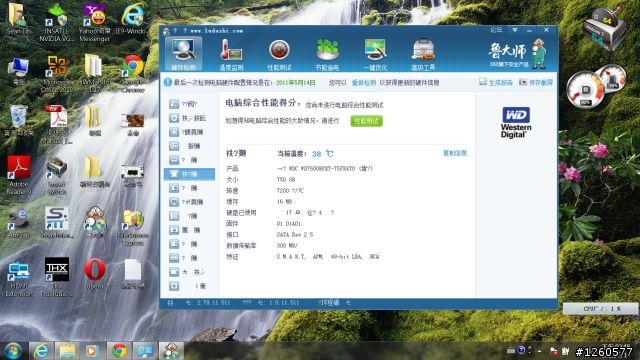The height and width of the screenshot is (360, 640).
Task: Open the Windows Start menu
Action: pos(13,351)
